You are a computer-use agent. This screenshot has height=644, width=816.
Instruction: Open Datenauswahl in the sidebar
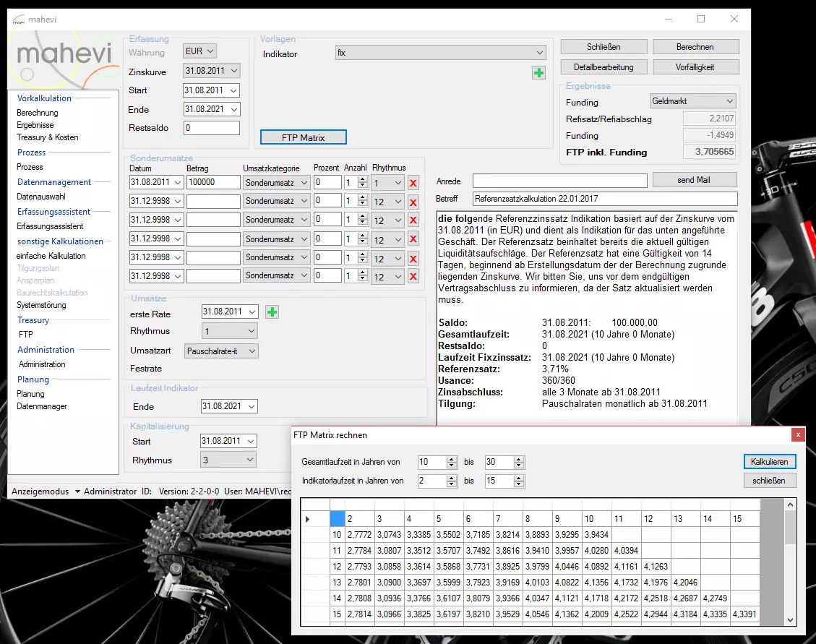(x=41, y=197)
